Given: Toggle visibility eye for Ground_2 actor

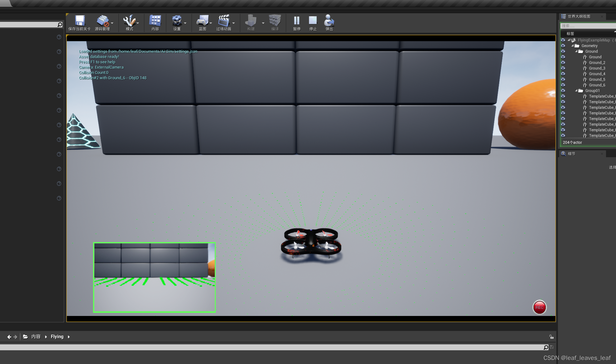Looking at the screenshot, I should pos(563,62).
